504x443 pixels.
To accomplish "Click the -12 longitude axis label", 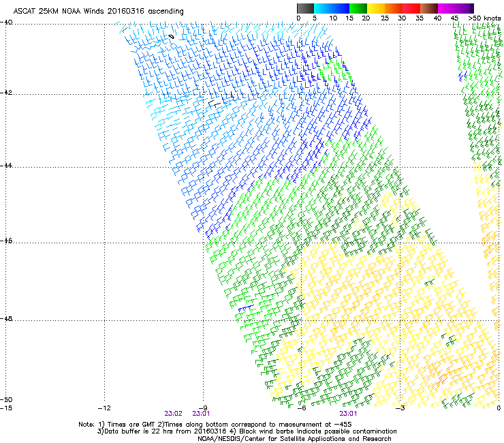I will pyautogui.click(x=104, y=408).
